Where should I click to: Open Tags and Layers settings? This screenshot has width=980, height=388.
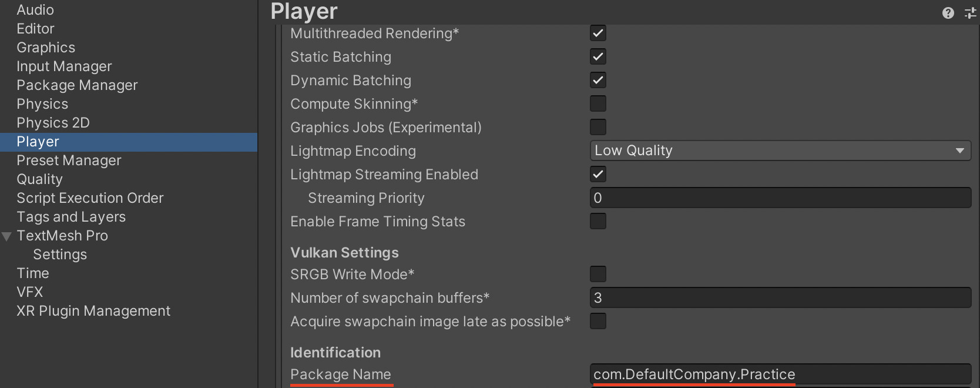[71, 216]
